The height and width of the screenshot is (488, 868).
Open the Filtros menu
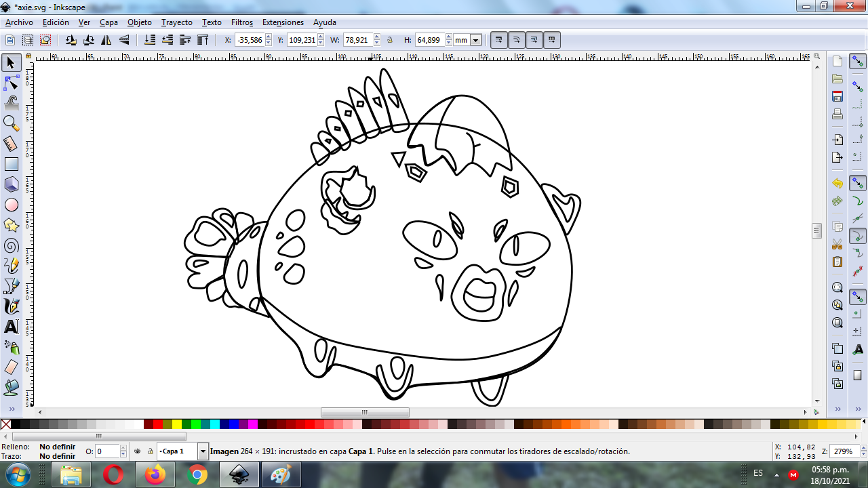point(242,22)
